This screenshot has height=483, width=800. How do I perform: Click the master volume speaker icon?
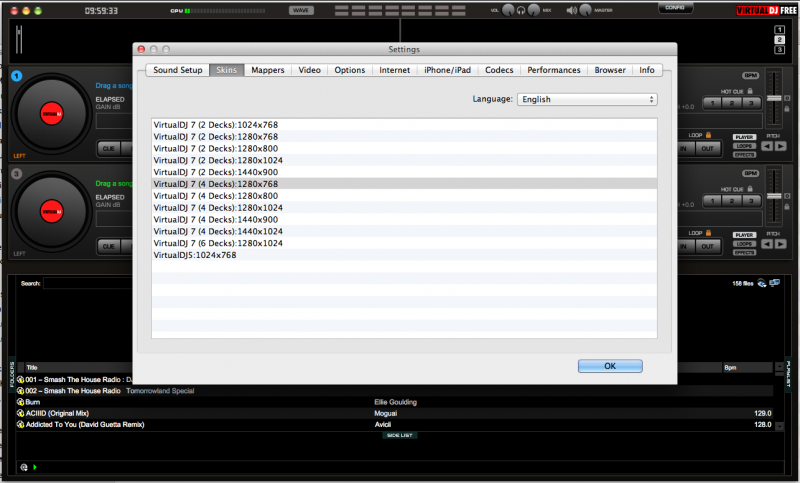(x=571, y=10)
